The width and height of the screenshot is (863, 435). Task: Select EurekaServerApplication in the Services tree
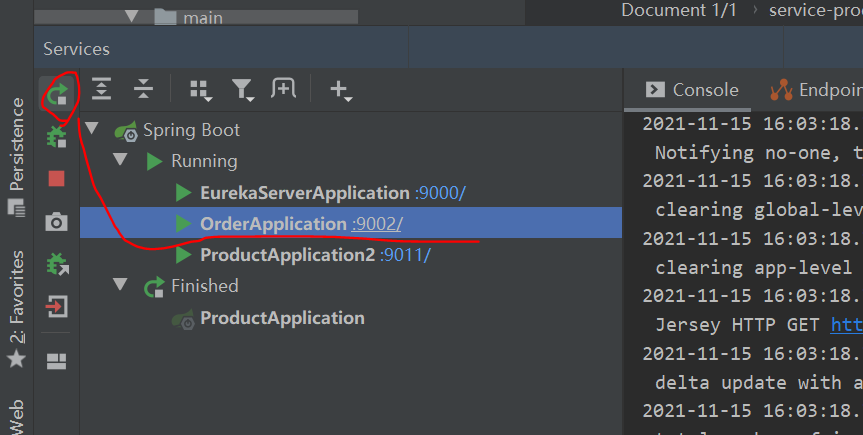304,192
